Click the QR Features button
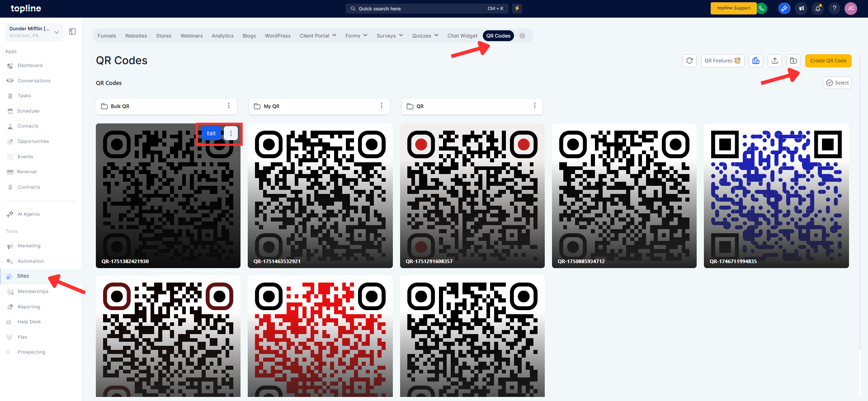Viewport: 868px width, 401px height. point(722,61)
